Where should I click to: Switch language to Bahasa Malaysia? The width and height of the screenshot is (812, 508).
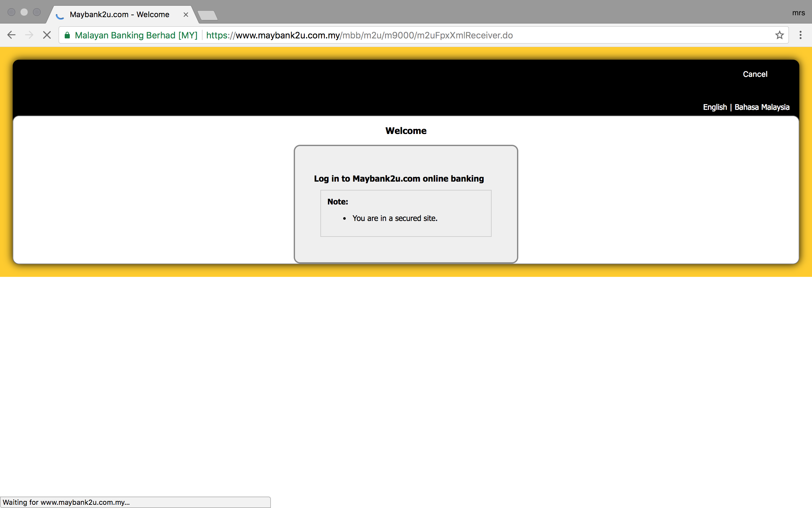click(762, 107)
